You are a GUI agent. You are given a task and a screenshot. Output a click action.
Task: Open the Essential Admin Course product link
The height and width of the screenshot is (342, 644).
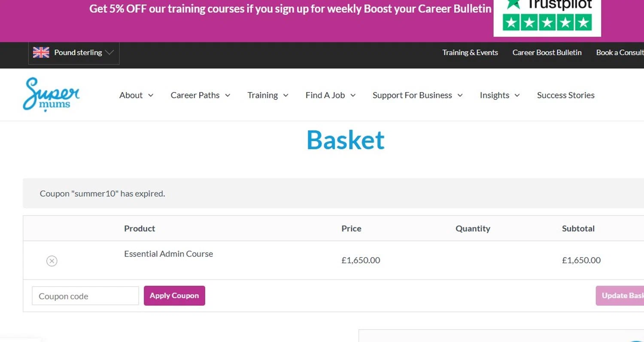pos(168,254)
